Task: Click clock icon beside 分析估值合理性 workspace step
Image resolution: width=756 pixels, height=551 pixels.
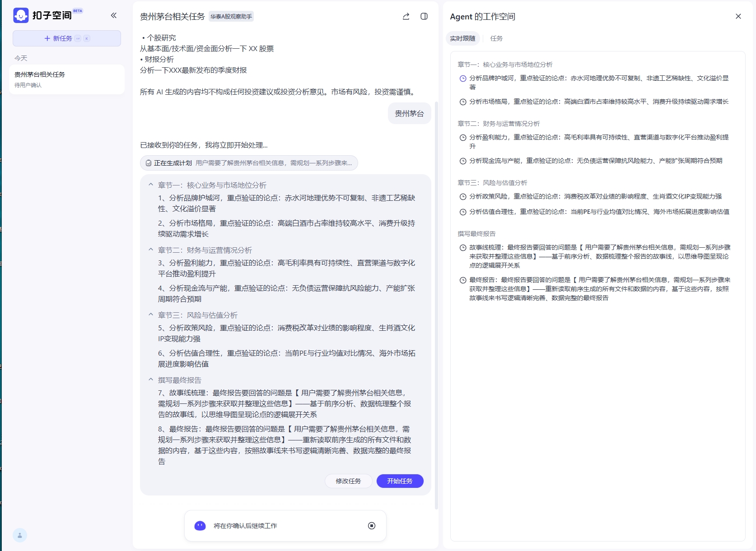Action: click(463, 212)
